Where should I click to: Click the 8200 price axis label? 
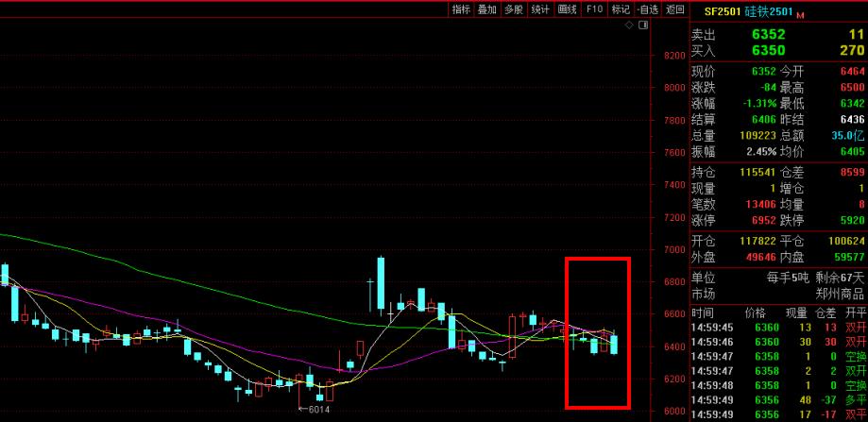(673, 57)
